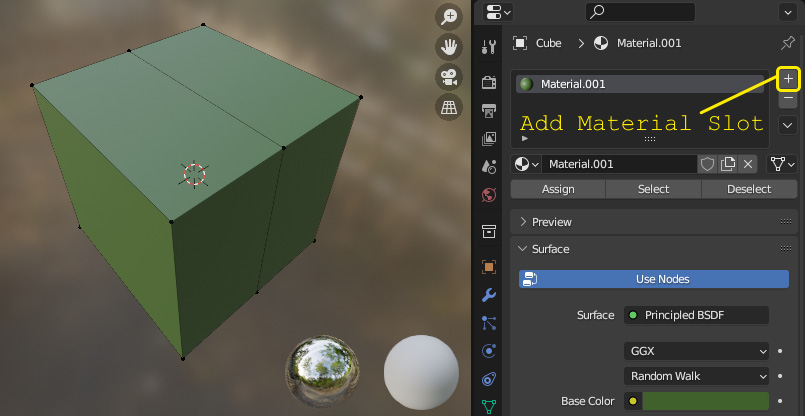This screenshot has height=416, width=805.
Task: Click the Material.001 name field
Action: click(620, 164)
